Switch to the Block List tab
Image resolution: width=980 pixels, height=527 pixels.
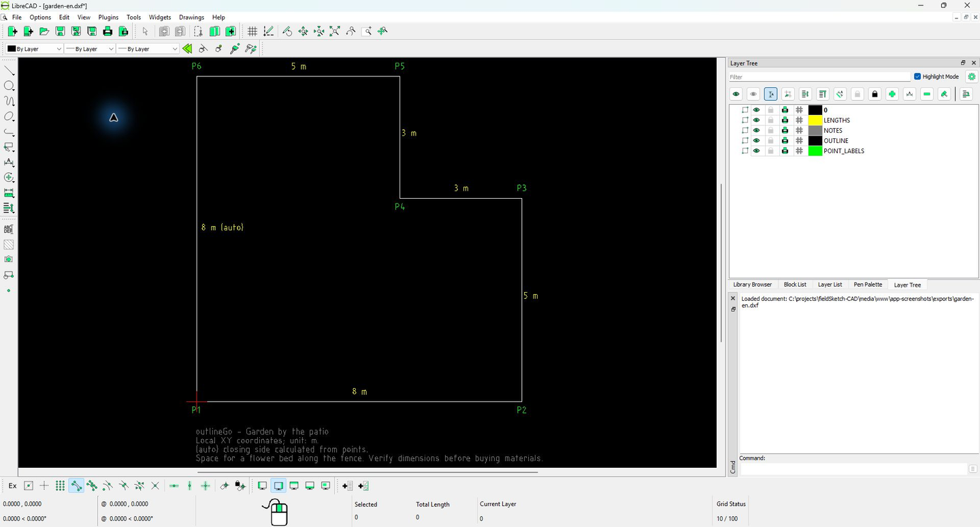[x=795, y=285]
